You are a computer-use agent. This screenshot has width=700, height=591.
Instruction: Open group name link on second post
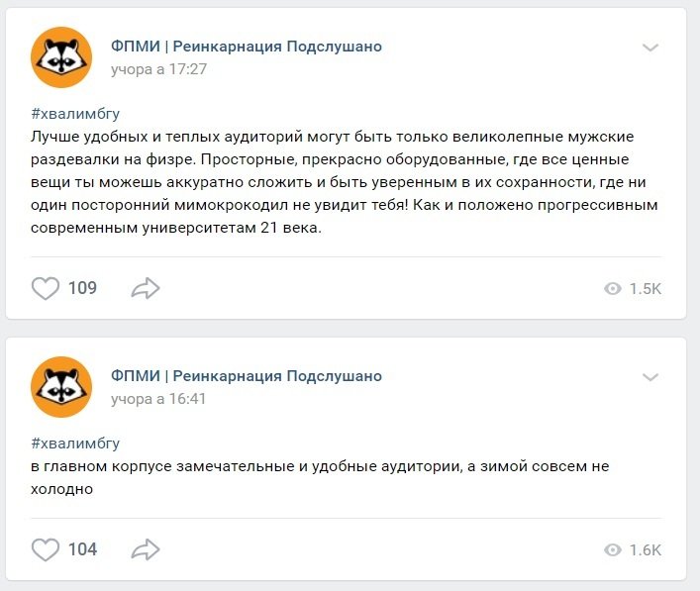(246, 376)
